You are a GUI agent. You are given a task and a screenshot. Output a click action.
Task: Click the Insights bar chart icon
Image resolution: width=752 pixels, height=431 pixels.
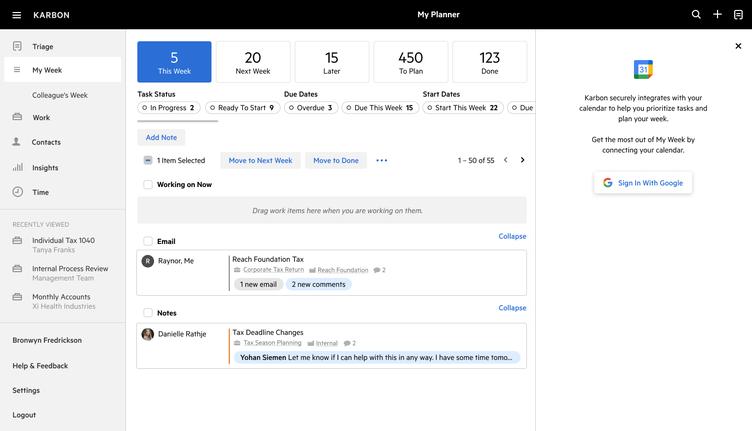[18, 167]
